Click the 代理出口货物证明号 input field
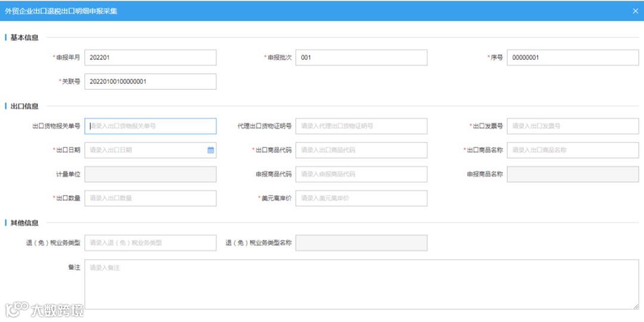644x322 pixels. point(361,126)
